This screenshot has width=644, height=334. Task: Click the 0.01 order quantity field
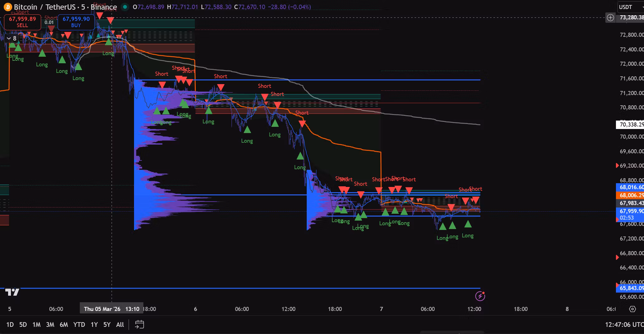click(x=49, y=22)
